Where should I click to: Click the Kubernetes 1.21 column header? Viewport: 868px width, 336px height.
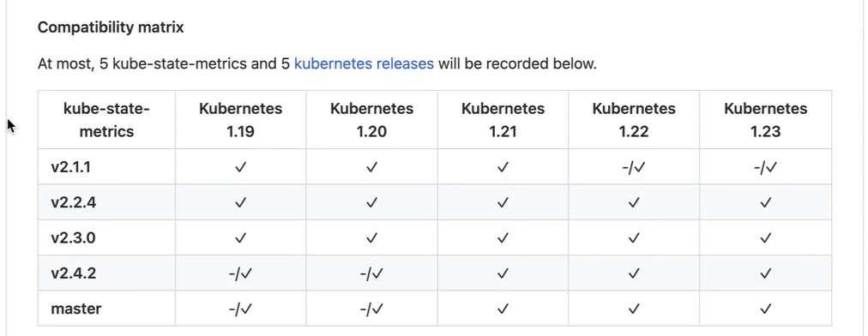(503, 119)
